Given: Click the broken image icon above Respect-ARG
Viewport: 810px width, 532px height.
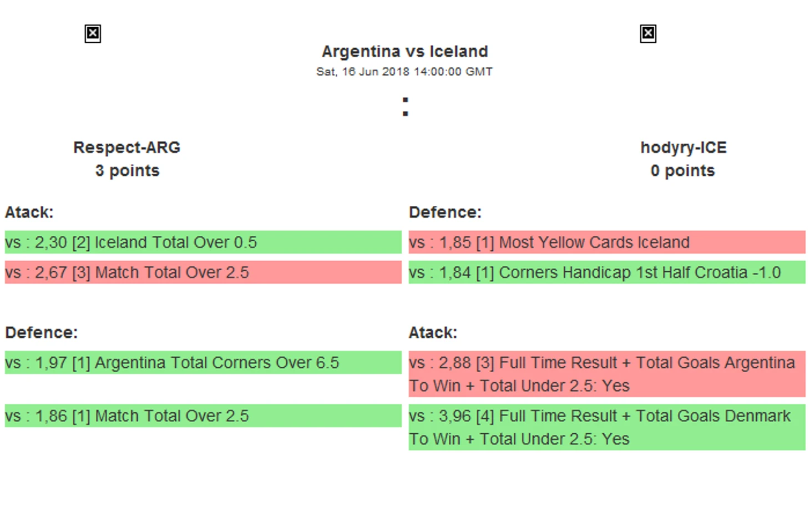Looking at the screenshot, I should coord(93,34).
